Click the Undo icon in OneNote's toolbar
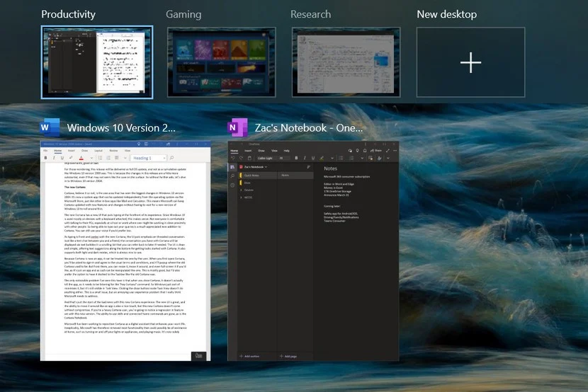This screenshot has height=392, width=588. (233, 158)
